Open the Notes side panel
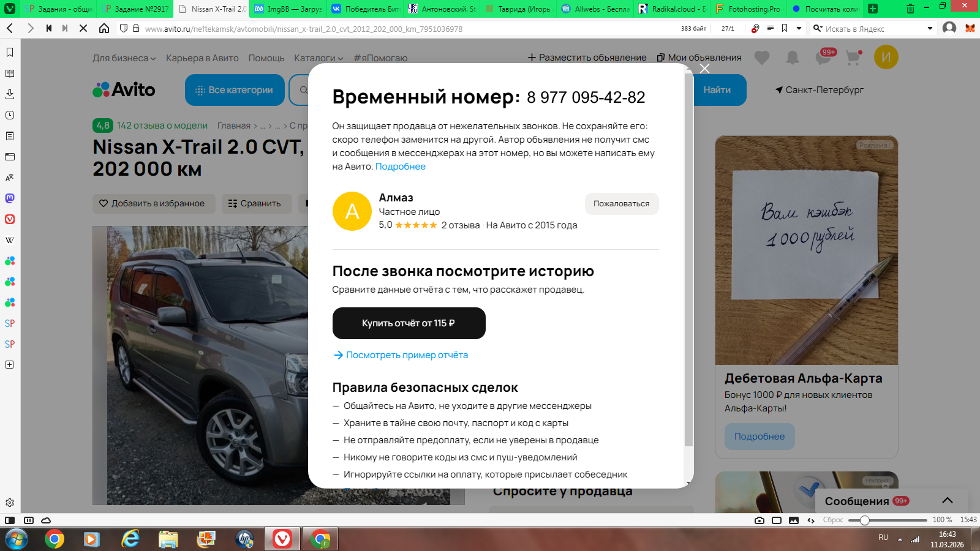 (10, 136)
